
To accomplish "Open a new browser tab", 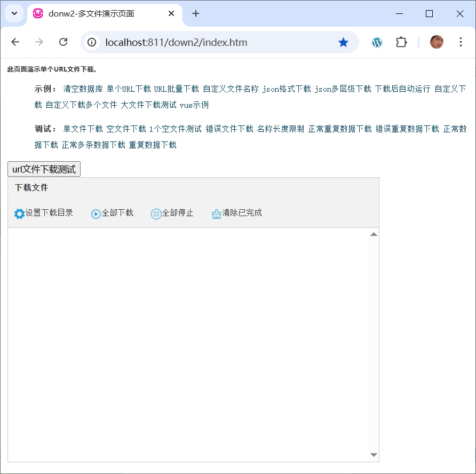I will tap(196, 13).
